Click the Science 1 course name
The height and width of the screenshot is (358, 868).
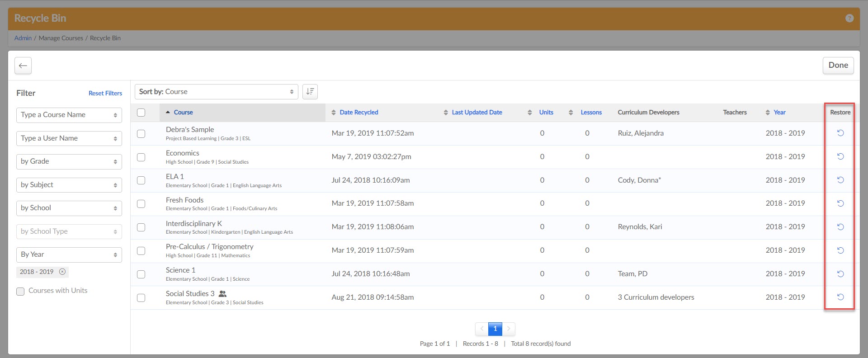180,270
